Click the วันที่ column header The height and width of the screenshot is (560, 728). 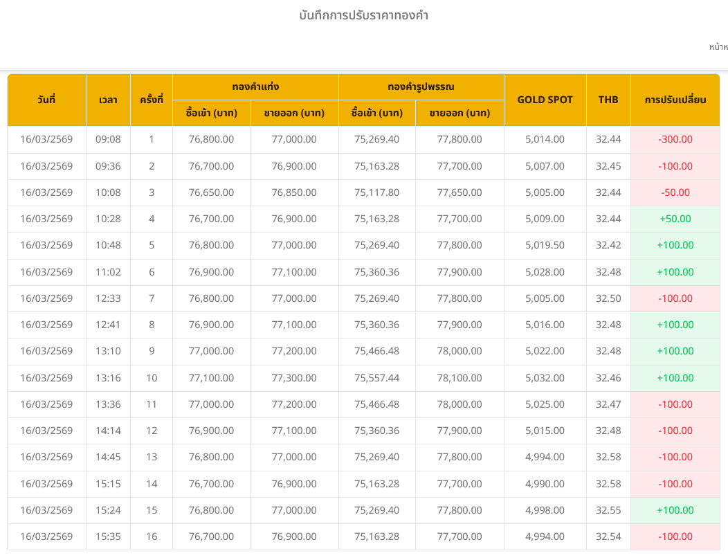[46, 100]
